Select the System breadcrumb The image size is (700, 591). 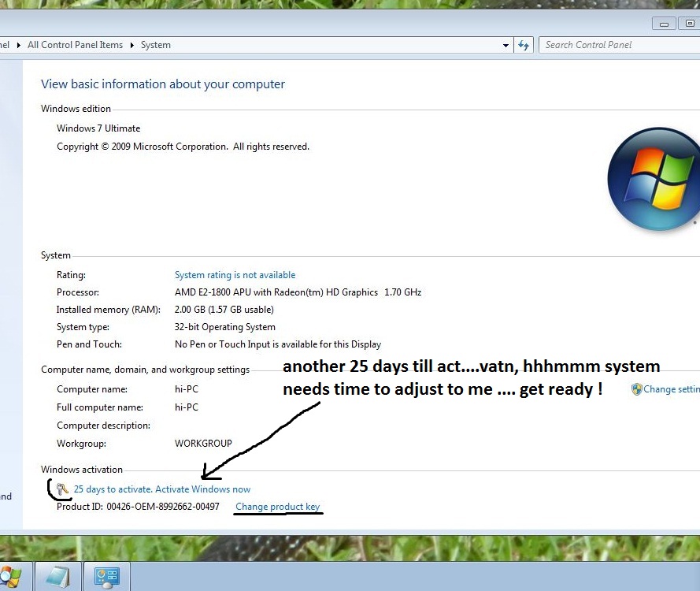(156, 45)
